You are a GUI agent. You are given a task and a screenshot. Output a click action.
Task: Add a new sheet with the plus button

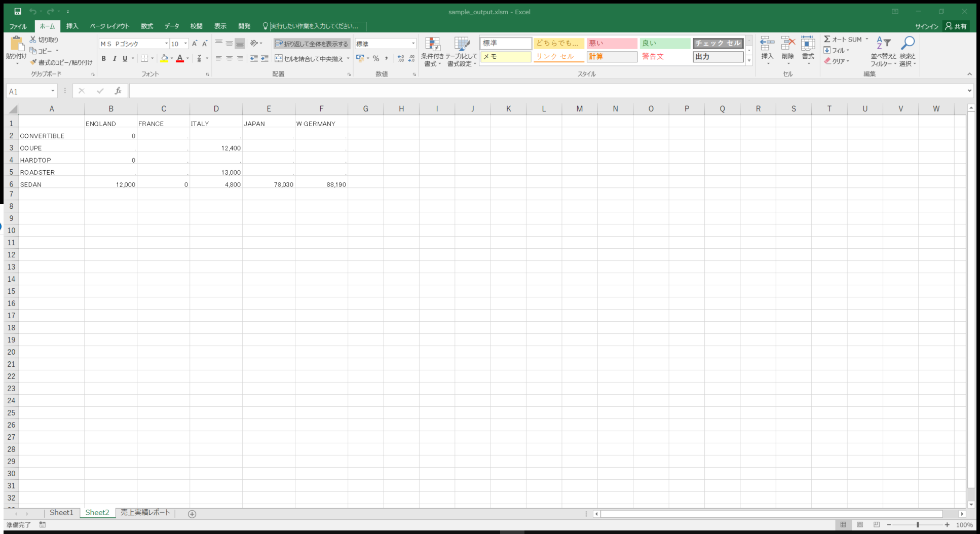tap(192, 514)
